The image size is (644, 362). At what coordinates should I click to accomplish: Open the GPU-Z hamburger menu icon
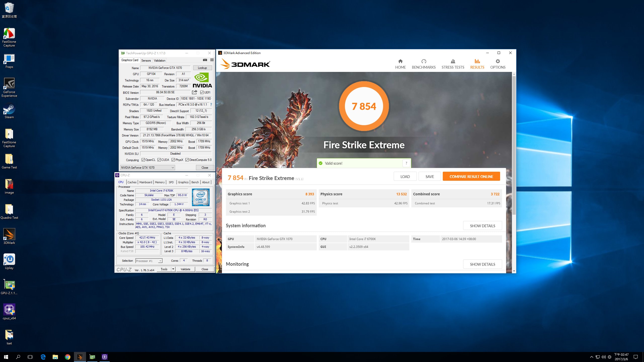tap(212, 60)
